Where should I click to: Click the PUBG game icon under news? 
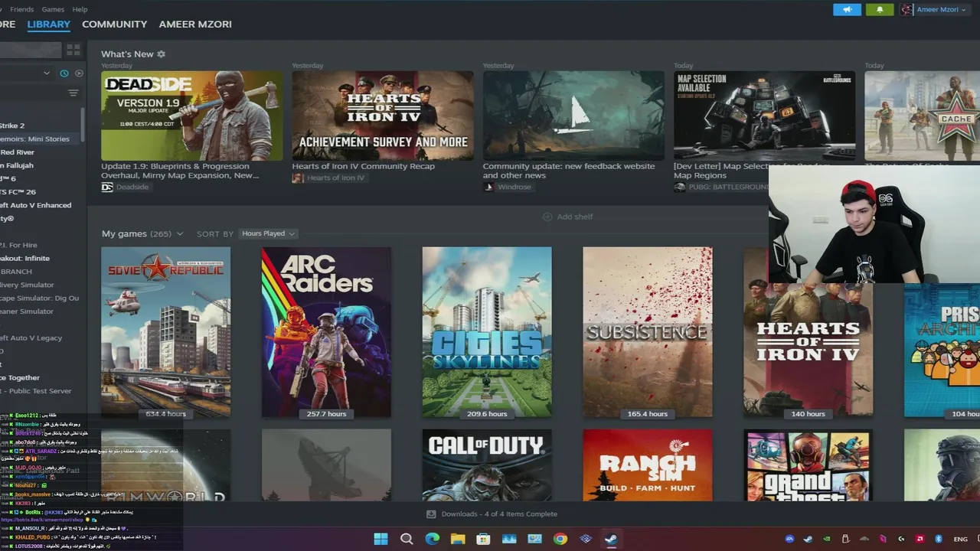[680, 187]
